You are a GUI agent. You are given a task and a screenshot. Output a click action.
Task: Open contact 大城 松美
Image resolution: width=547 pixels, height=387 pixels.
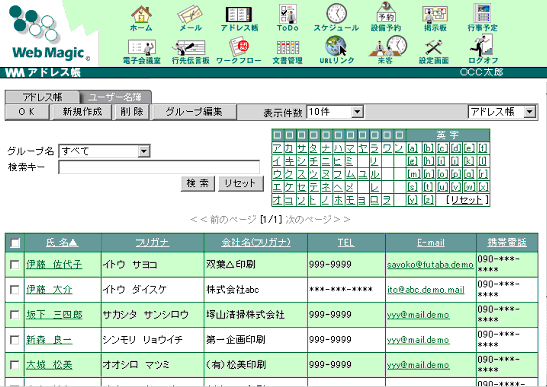pos(49,365)
